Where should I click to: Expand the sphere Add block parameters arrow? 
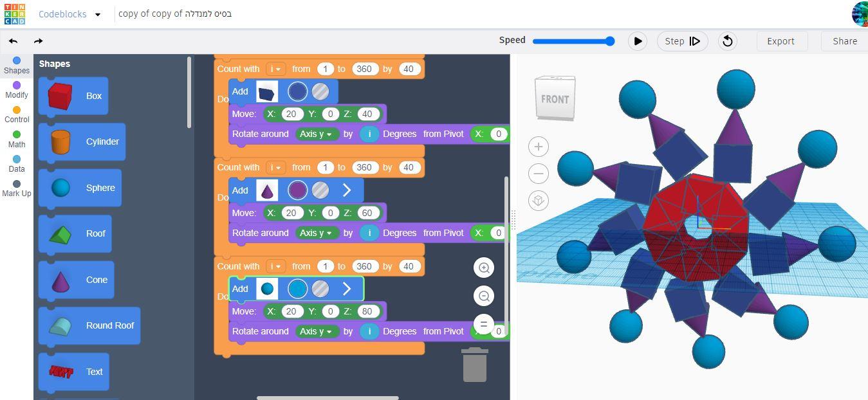(347, 289)
